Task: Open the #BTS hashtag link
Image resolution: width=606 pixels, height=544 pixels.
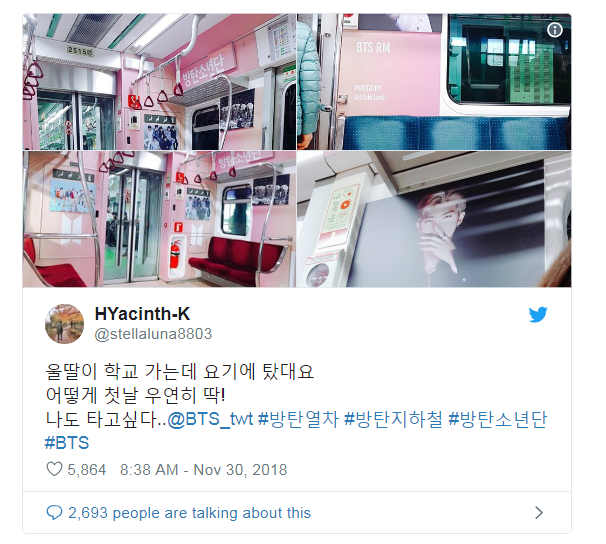Action: click(67, 443)
